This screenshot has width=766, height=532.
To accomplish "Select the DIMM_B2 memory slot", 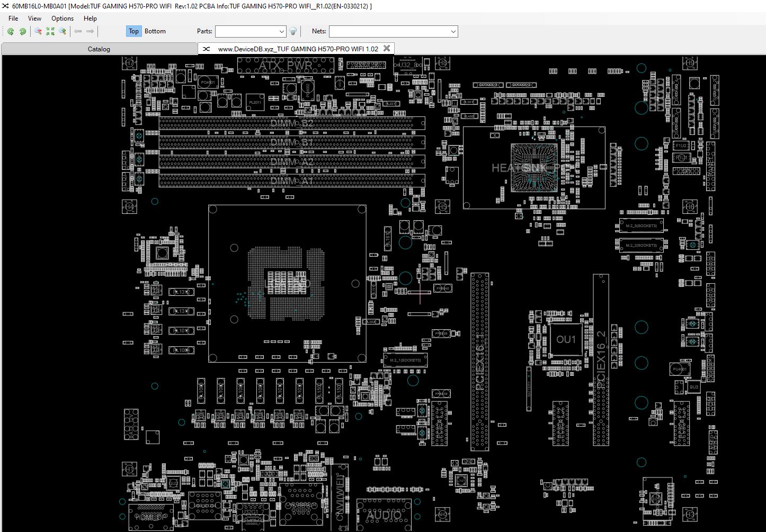I will tap(292, 123).
